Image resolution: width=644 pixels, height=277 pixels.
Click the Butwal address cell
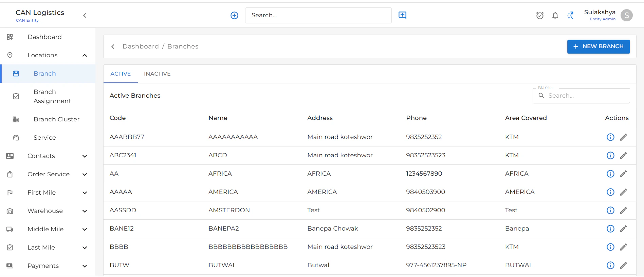tap(318, 265)
